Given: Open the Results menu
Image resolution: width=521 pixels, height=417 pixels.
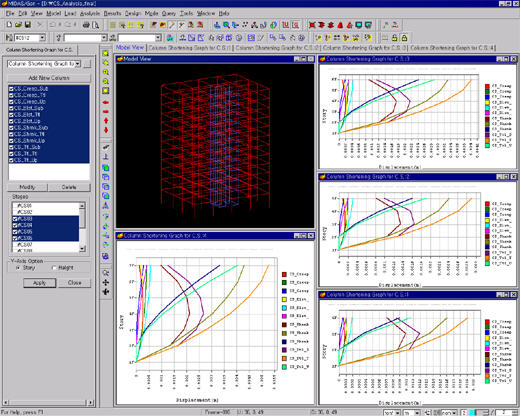Looking at the screenshot, I should (x=112, y=14).
